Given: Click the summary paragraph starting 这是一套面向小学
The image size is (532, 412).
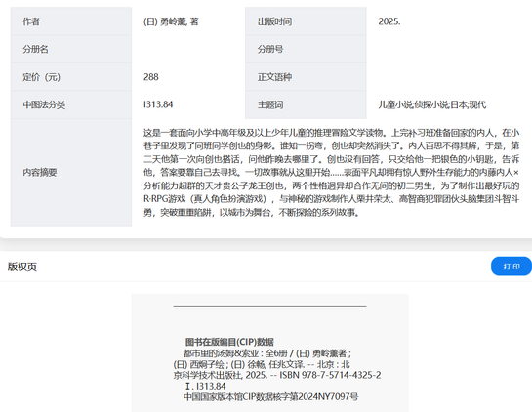Looking at the screenshot, I should pos(331,173).
